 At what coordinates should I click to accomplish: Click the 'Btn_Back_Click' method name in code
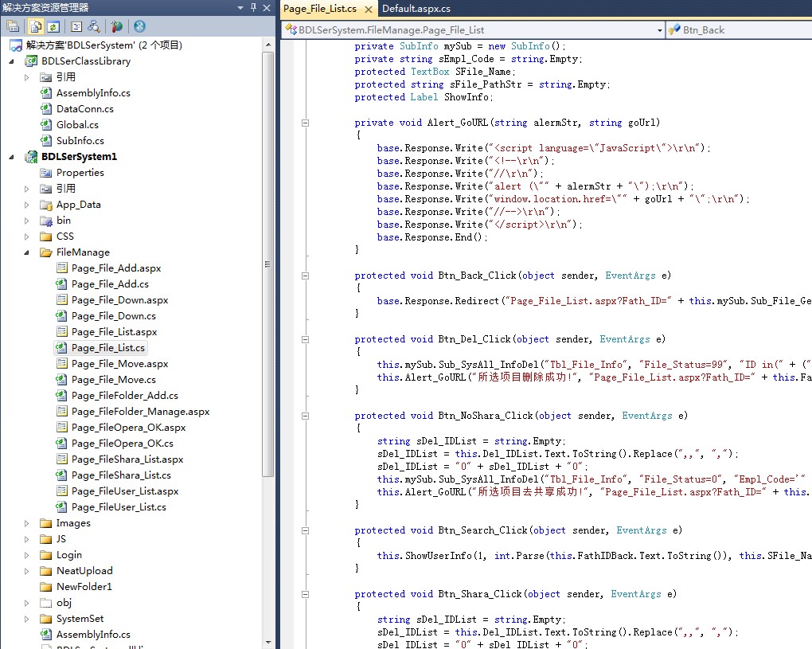pos(478,276)
